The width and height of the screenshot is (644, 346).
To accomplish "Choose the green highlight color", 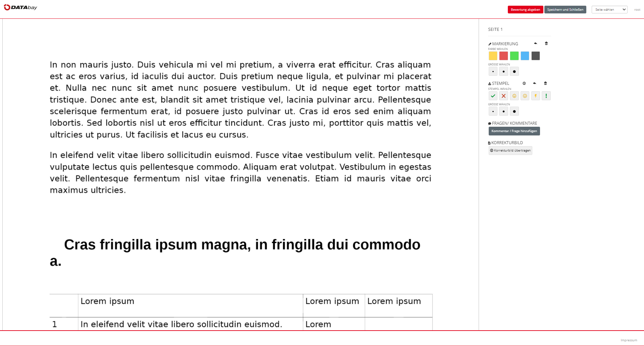I will pos(514,56).
